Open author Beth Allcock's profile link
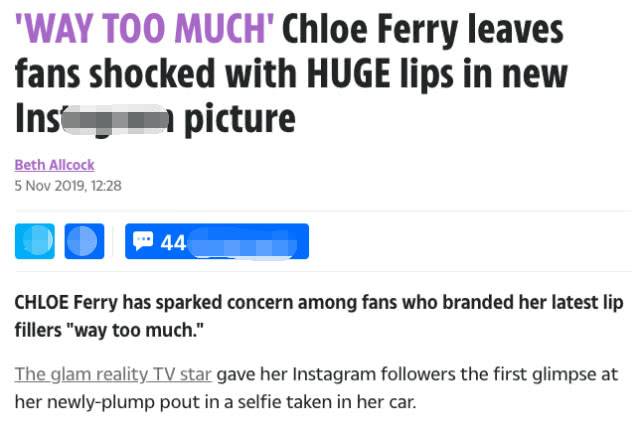The height and width of the screenshot is (430, 640). click(55, 165)
